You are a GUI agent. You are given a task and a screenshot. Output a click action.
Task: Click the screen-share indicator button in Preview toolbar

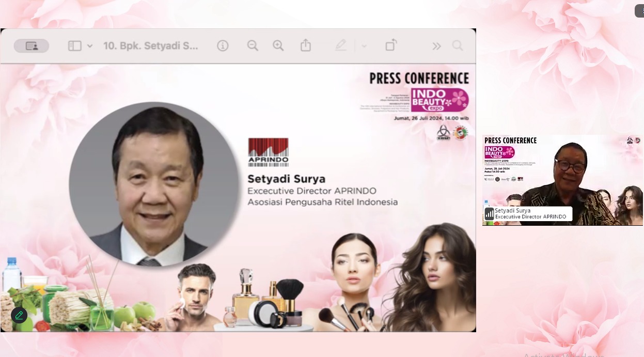32,46
